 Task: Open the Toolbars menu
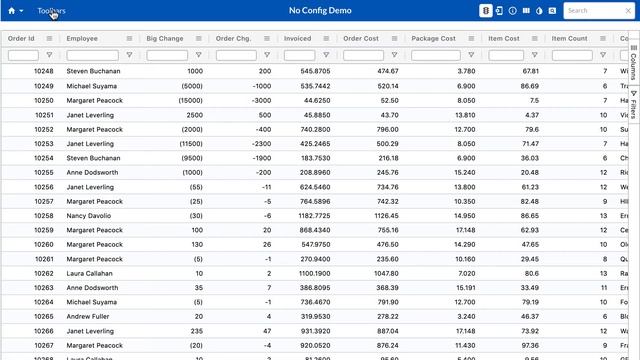tap(51, 11)
